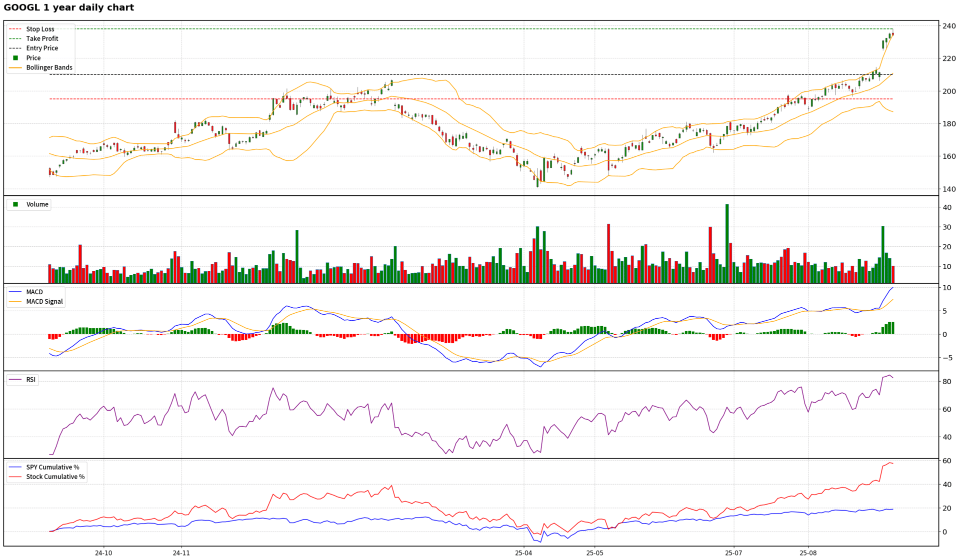960x560 pixels.
Task: Click the 24-10 date axis label
Action: click(x=103, y=553)
